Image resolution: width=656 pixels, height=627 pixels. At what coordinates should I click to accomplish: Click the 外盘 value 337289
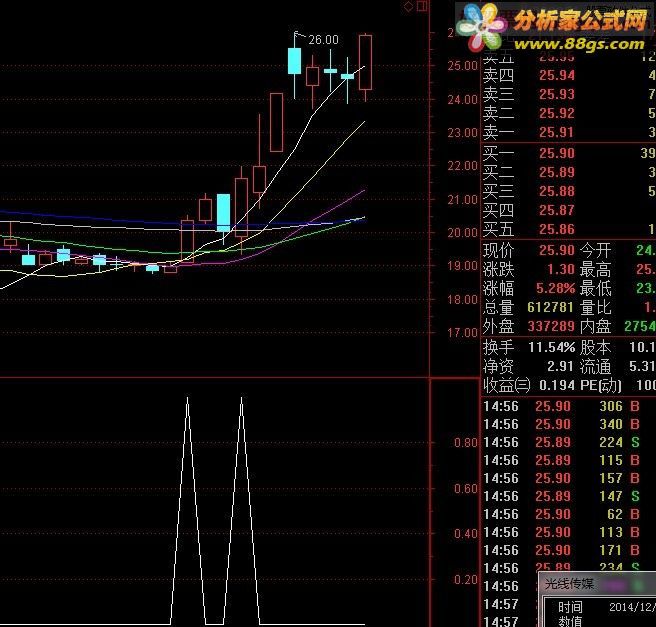[x=551, y=326]
